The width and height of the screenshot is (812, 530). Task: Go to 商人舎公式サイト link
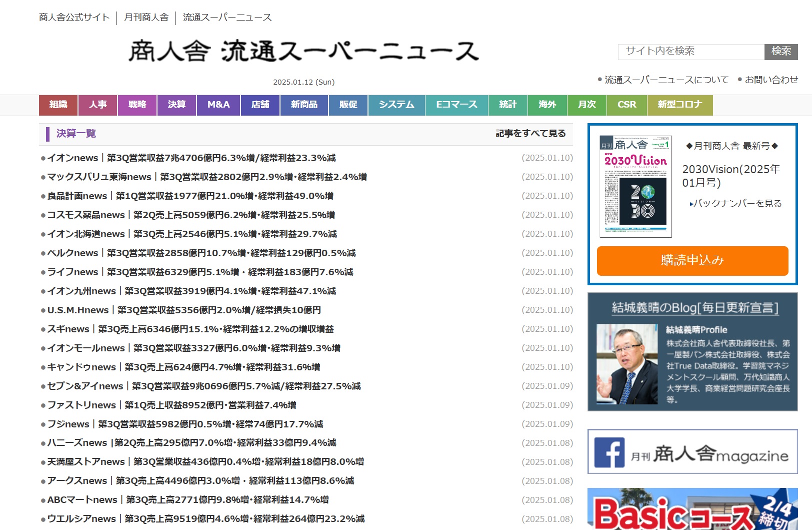click(x=74, y=18)
